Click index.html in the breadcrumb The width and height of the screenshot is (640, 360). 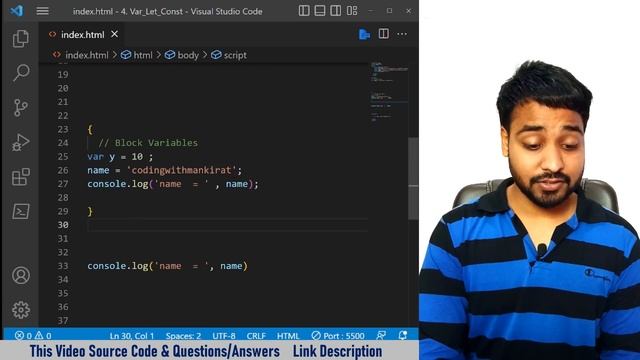point(87,55)
